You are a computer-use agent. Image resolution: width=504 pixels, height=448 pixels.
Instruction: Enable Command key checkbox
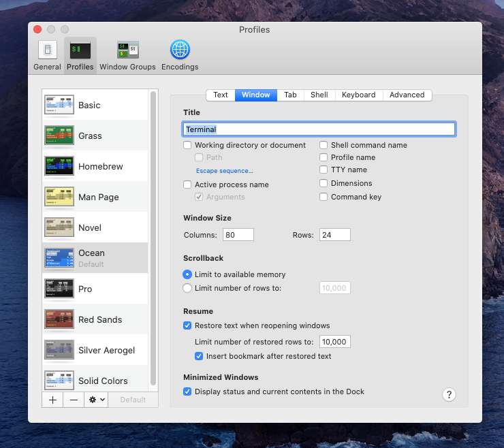[x=324, y=197]
